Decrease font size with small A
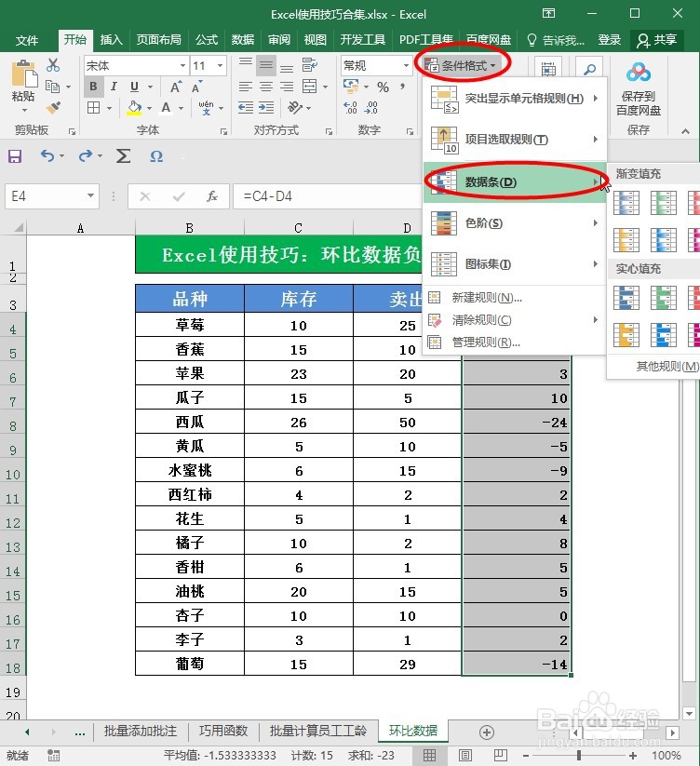Screen dimensions: 700x766 click(196, 87)
